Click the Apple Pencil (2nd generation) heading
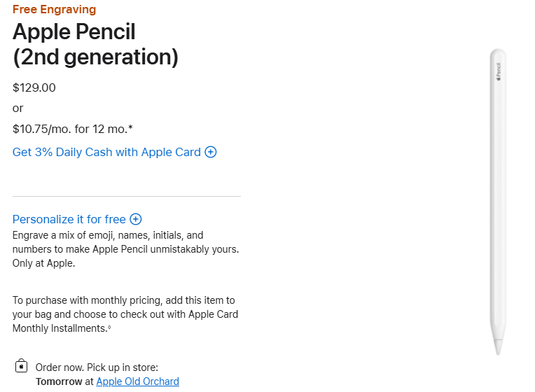Screen dimensions: 535x392 click(95, 44)
